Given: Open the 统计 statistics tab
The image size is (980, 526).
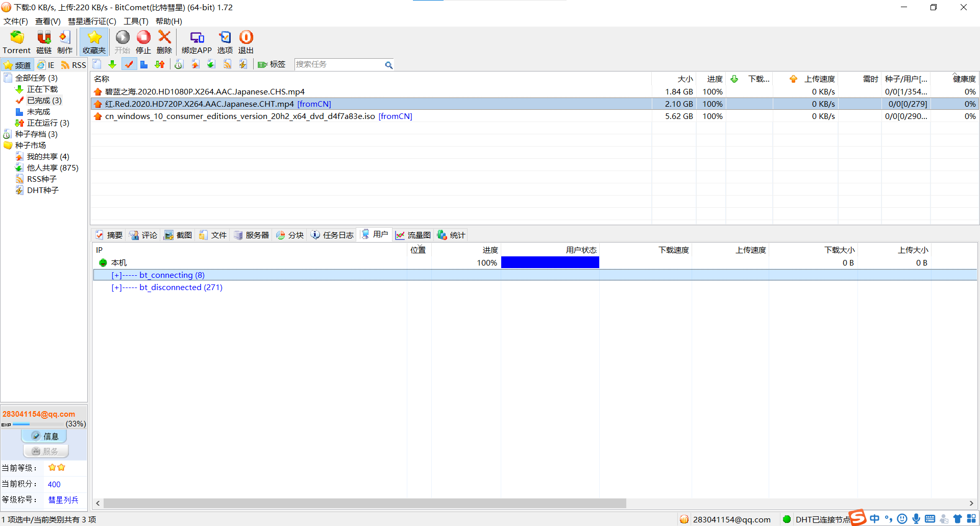Looking at the screenshot, I should point(451,235).
